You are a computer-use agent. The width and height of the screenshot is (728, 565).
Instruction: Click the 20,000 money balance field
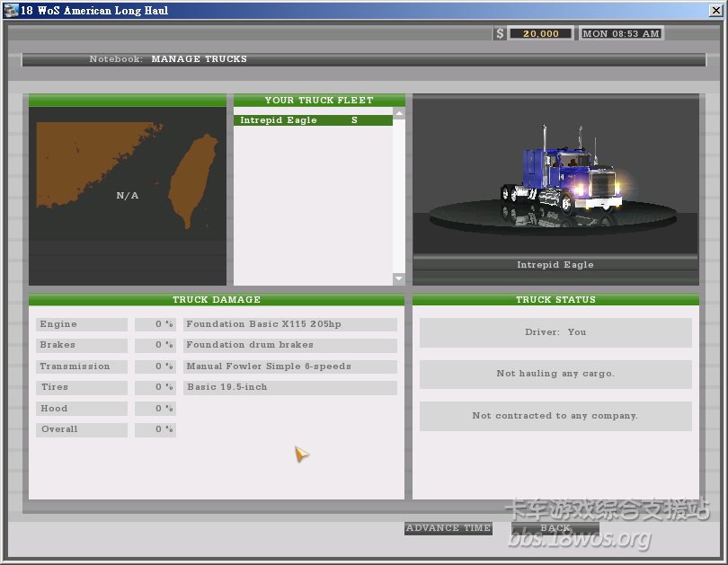540,33
